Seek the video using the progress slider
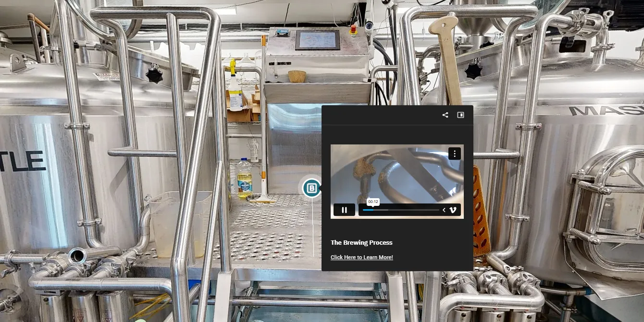Image resolution: width=644 pixels, height=322 pixels. pos(400,210)
